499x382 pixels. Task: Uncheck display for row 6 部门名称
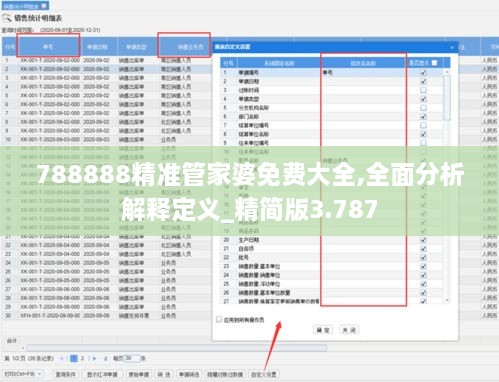[x=423, y=117]
